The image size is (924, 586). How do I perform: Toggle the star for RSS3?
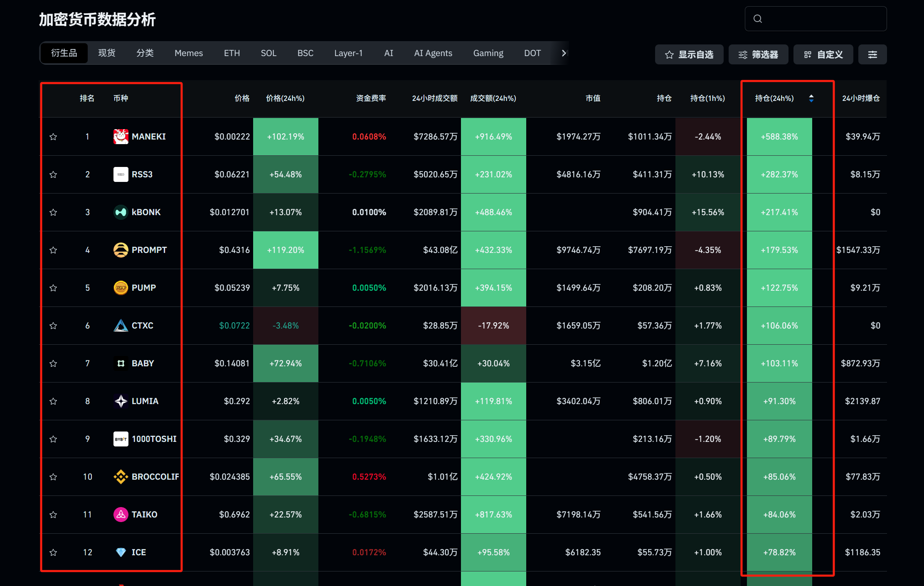click(53, 174)
